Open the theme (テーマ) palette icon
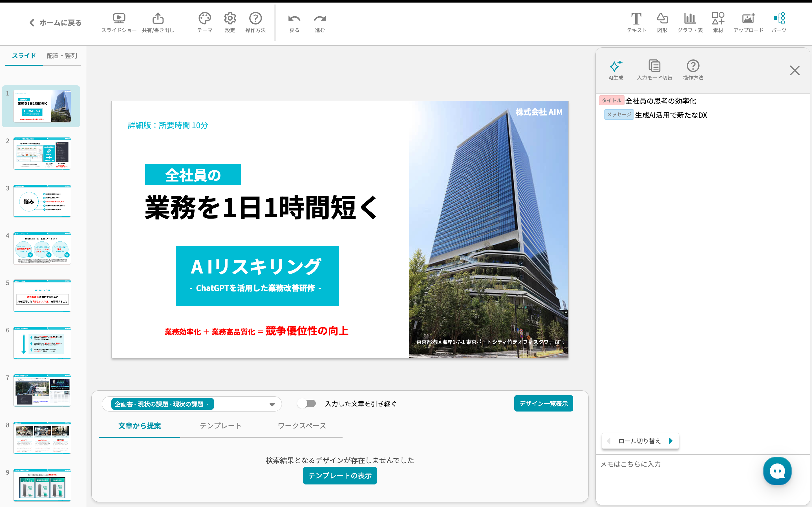 (x=204, y=18)
